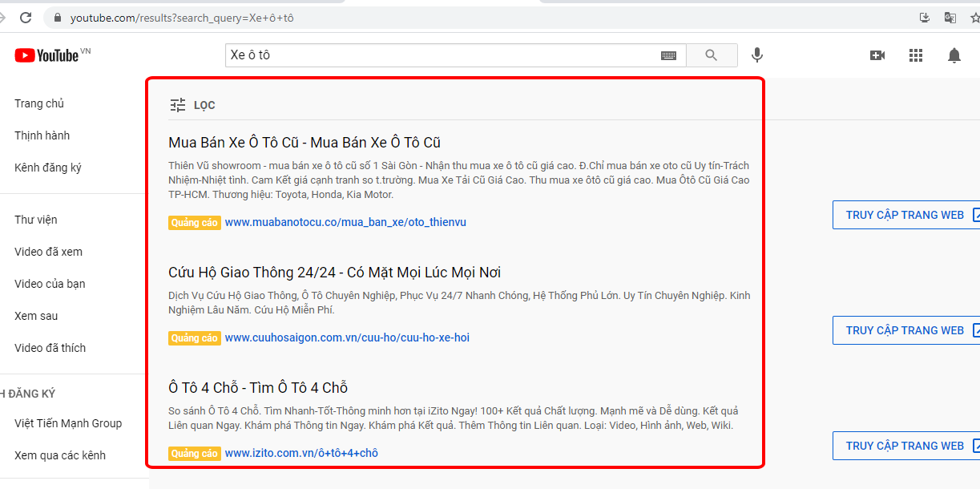Click the description text starting 'Thiên Vũ showroom'
The width and height of the screenshot is (980, 489).
click(x=459, y=180)
